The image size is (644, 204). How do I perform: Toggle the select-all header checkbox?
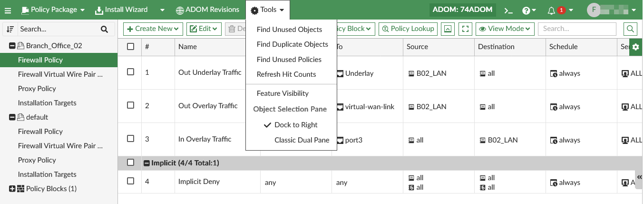(131, 47)
